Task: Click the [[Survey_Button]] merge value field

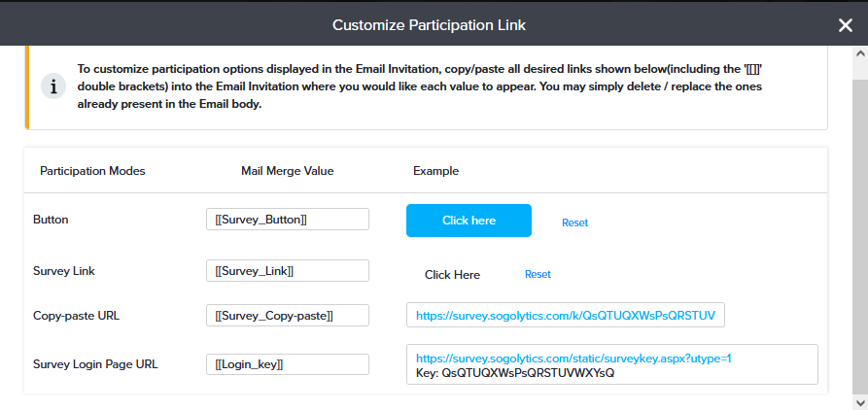Action: click(287, 220)
